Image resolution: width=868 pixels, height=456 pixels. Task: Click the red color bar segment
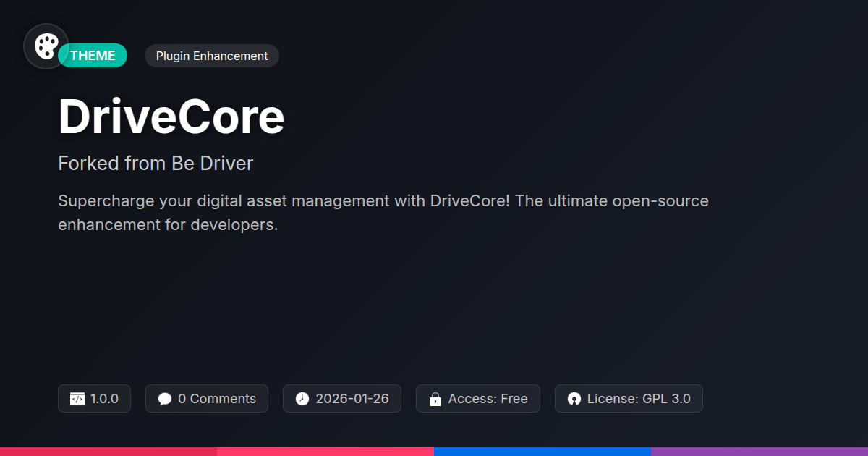click(x=109, y=452)
